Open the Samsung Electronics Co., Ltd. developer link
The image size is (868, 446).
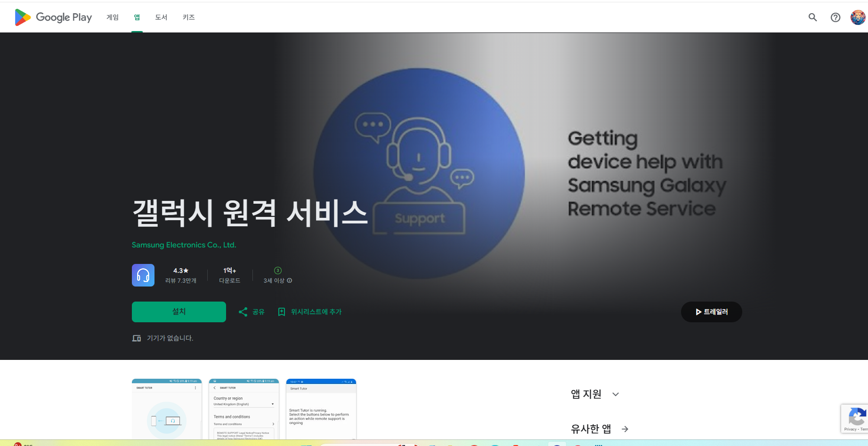(x=184, y=245)
